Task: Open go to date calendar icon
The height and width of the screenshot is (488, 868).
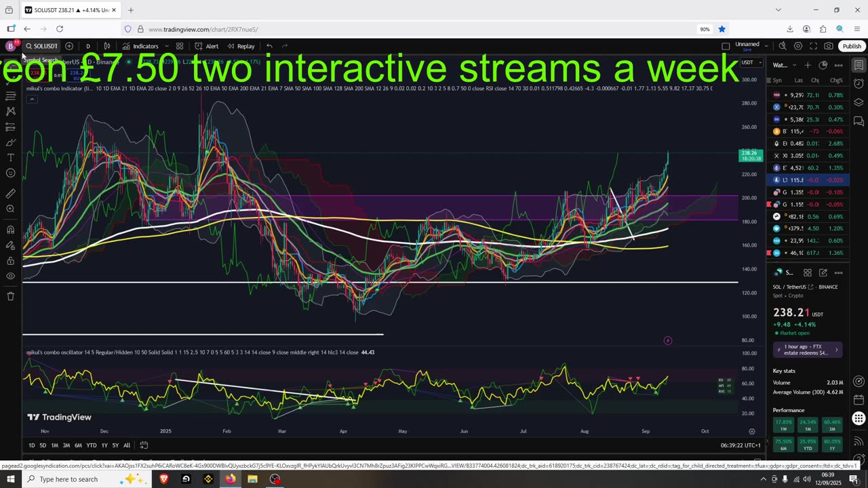Action: point(144,445)
